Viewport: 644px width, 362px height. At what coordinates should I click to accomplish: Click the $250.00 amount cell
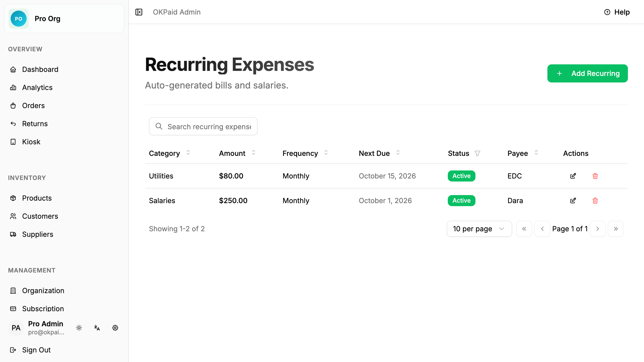click(233, 201)
